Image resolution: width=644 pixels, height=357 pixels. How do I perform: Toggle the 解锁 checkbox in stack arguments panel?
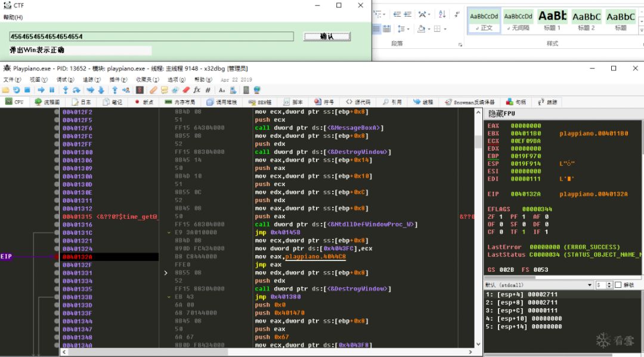(617, 285)
